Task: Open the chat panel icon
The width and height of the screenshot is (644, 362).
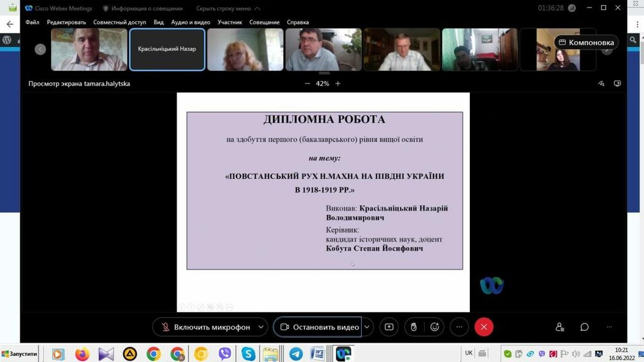Action: [x=584, y=327]
